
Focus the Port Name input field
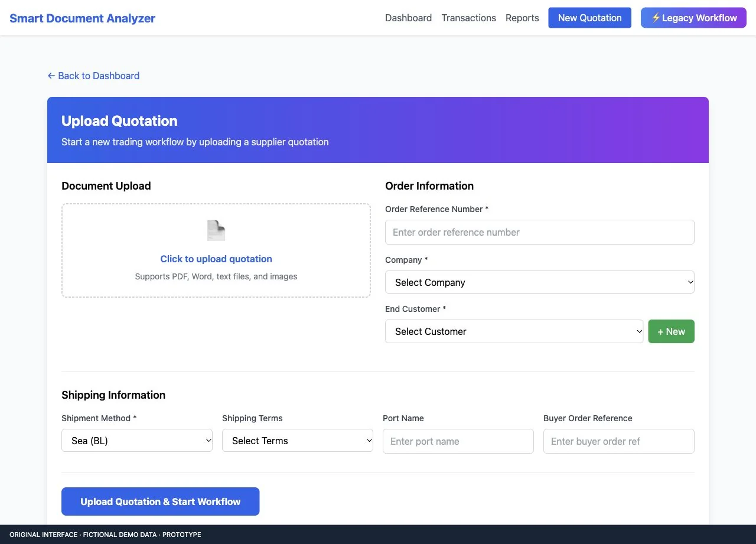click(458, 441)
